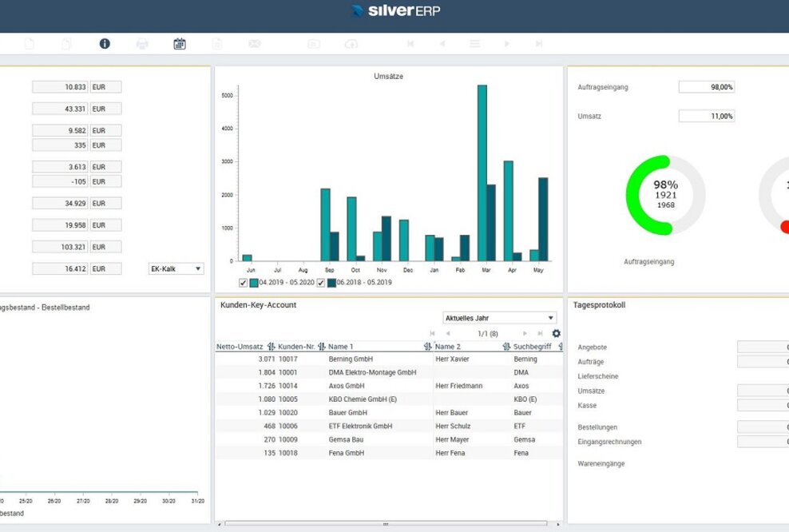Click the customer table horizontal scrollbar

pos(386,525)
